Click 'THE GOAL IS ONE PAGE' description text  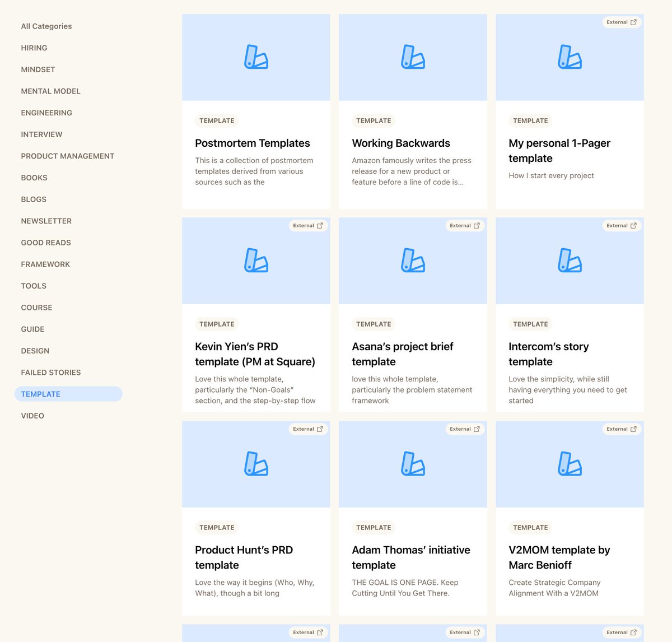point(405,588)
